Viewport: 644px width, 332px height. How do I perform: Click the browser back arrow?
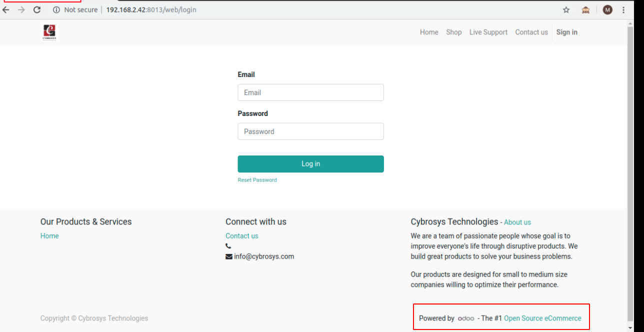click(6, 10)
